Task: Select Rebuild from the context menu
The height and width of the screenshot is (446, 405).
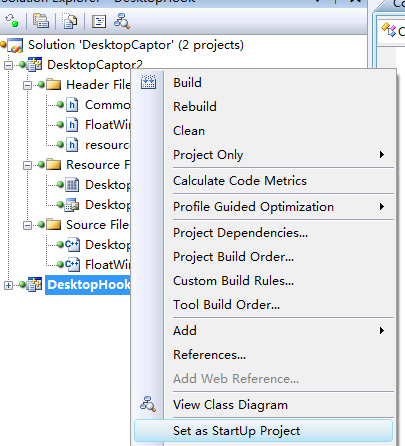Action: tap(195, 107)
